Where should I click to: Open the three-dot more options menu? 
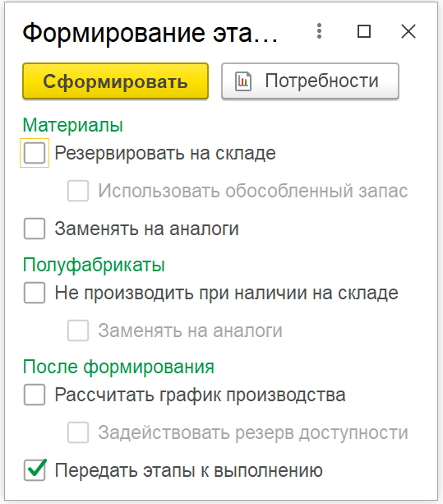(319, 31)
